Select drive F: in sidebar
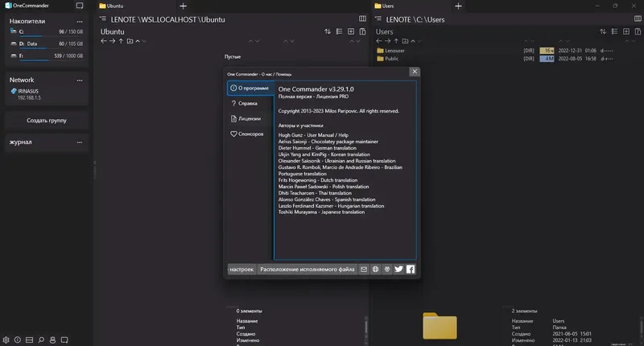This screenshot has height=346, width=644. coord(47,56)
